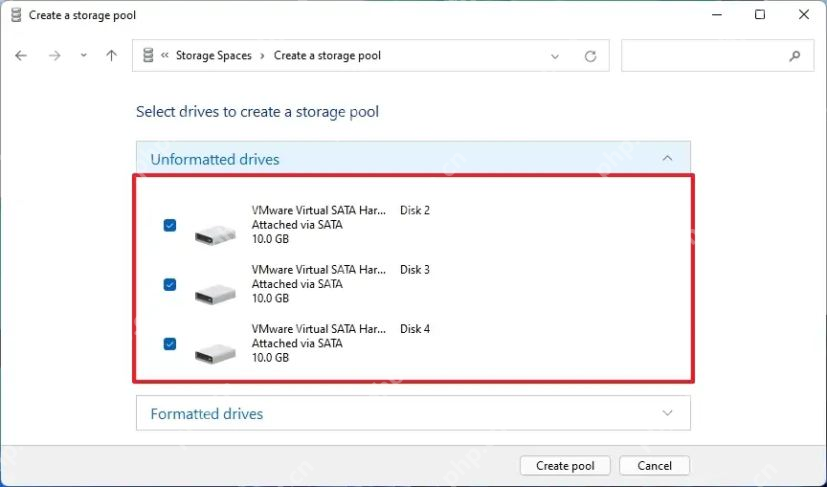The height and width of the screenshot is (487, 827).
Task: Maximize the Create a storage pool window
Action: pos(759,15)
